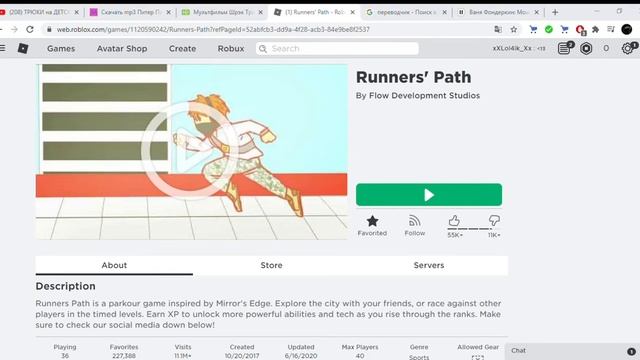The height and width of the screenshot is (360, 640).
Task: Open a new browser tab
Action: click(x=555, y=12)
